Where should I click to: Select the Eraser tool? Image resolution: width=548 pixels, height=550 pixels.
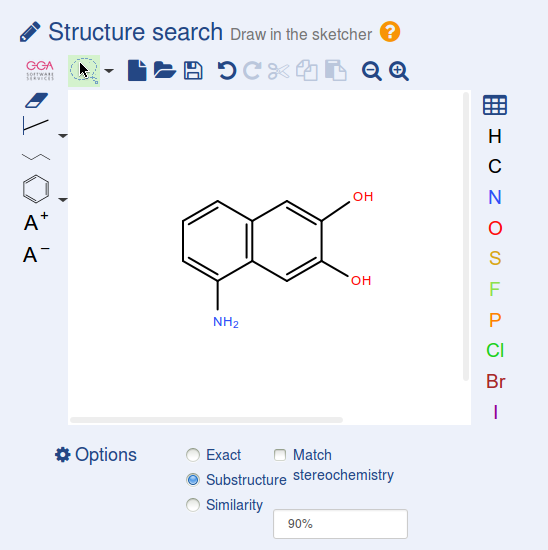coord(36,100)
